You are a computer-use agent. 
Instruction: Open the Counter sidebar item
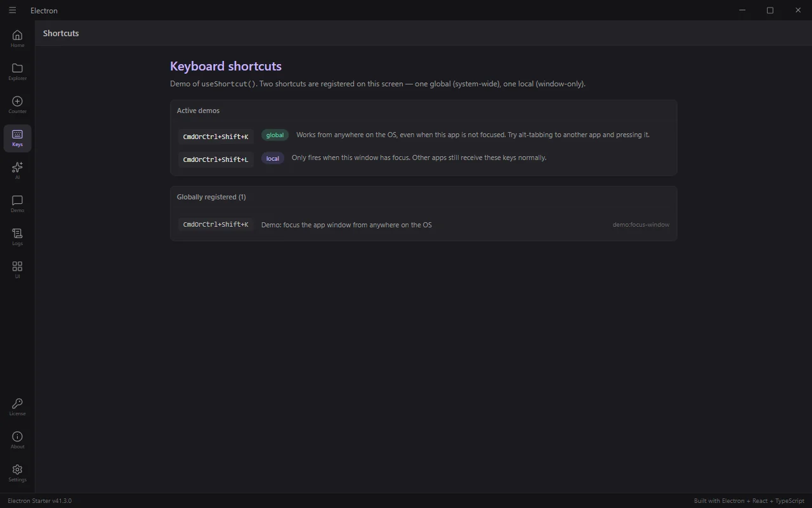coord(17,105)
